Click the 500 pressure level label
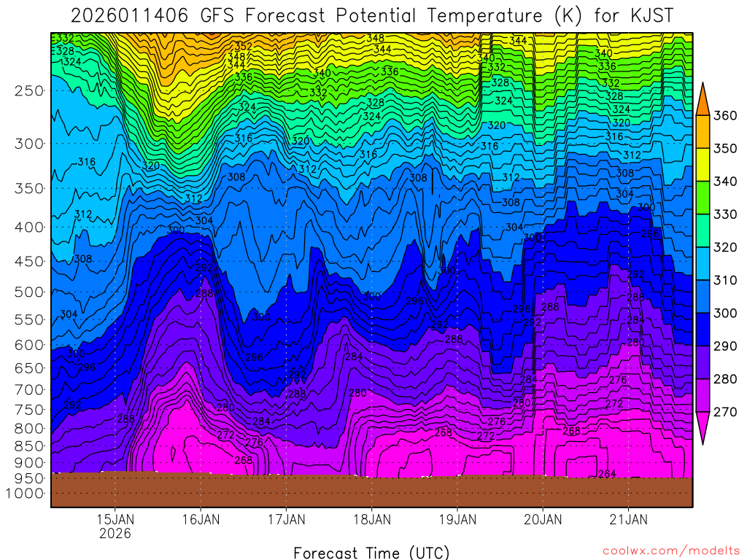747x560 pixels. pyautogui.click(x=29, y=292)
